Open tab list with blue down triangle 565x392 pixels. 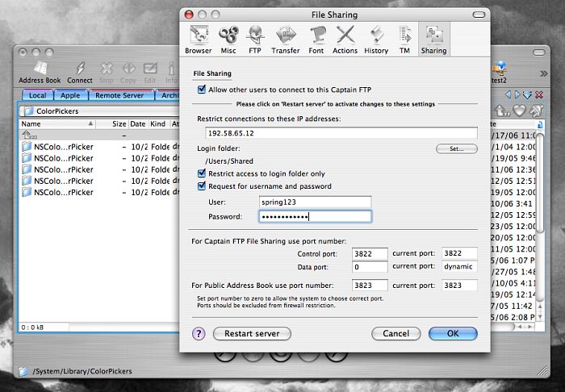528,95
